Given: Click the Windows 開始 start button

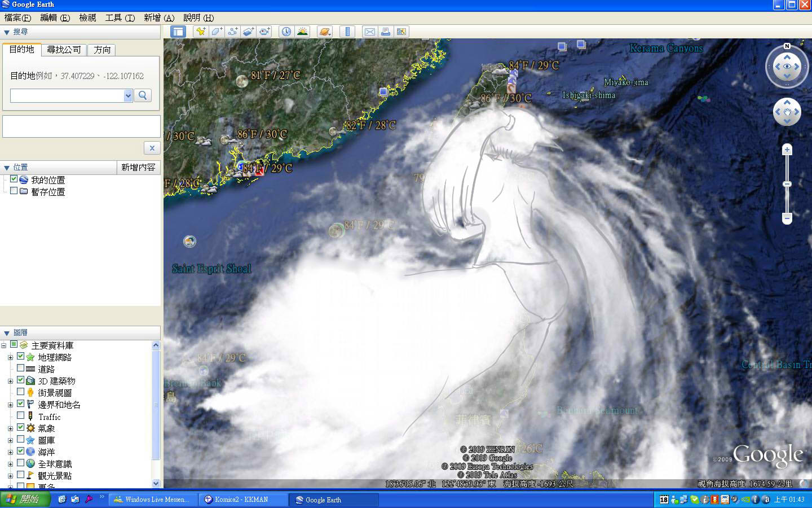Looking at the screenshot, I should 25,500.
